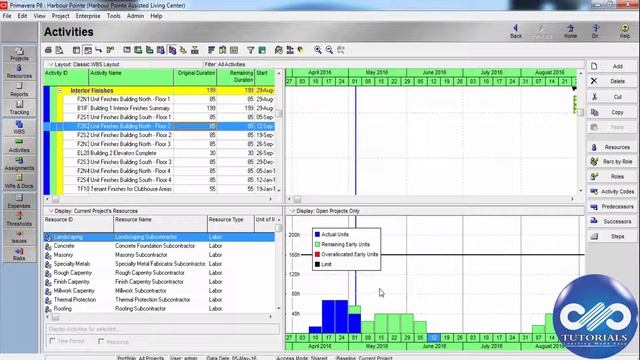640x360 pixels.
Task: Select the Concrete resource row
Action: 159,246
